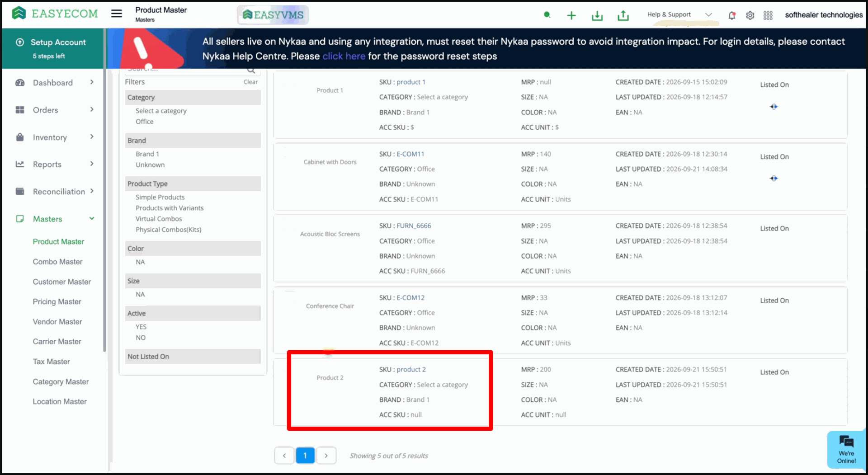Screen dimensions: 868x475
Task: Filter Active by NO
Action: point(141,338)
